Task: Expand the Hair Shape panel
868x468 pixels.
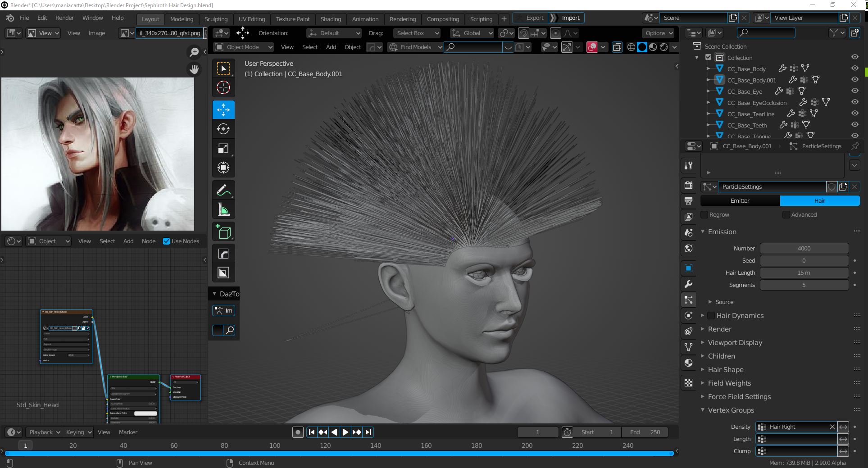Action: tap(725, 369)
